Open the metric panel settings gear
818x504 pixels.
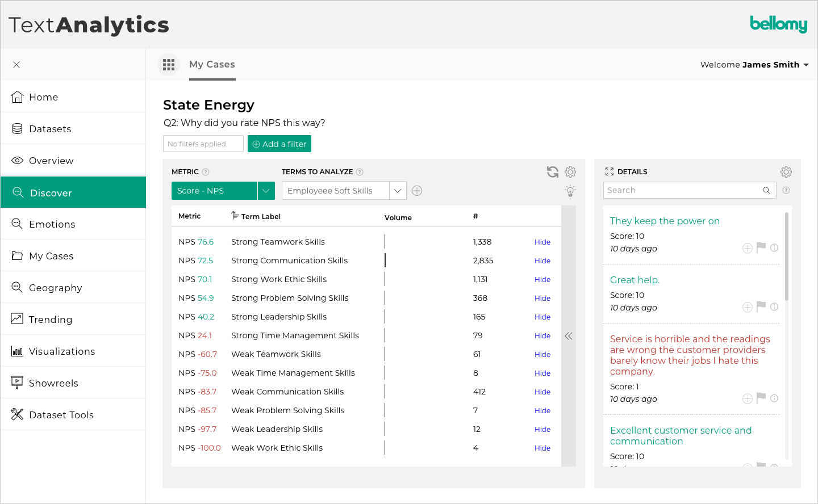pos(570,172)
